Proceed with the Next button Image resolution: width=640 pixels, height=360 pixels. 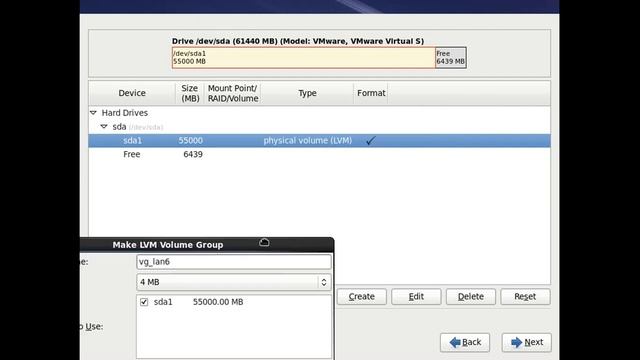(x=527, y=342)
